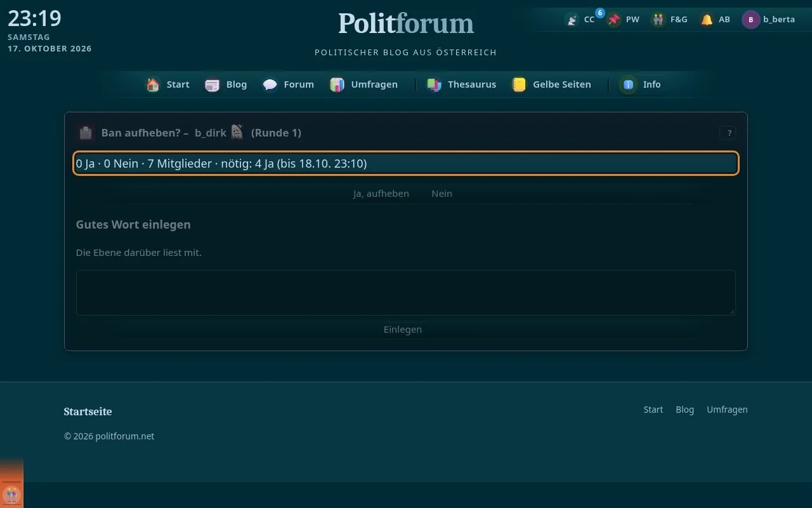Open the Forum menu item label
This screenshot has height=508, width=812.
pyautogui.click(x=299, y=84)
